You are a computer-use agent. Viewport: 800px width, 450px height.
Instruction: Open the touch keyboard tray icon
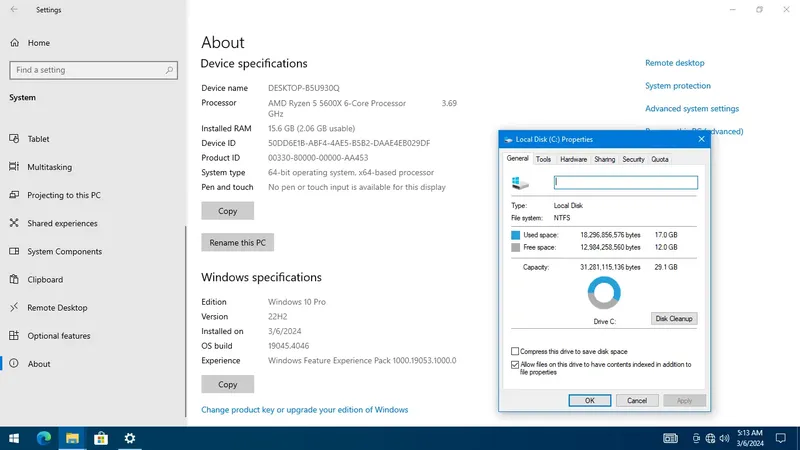(670, 438)
